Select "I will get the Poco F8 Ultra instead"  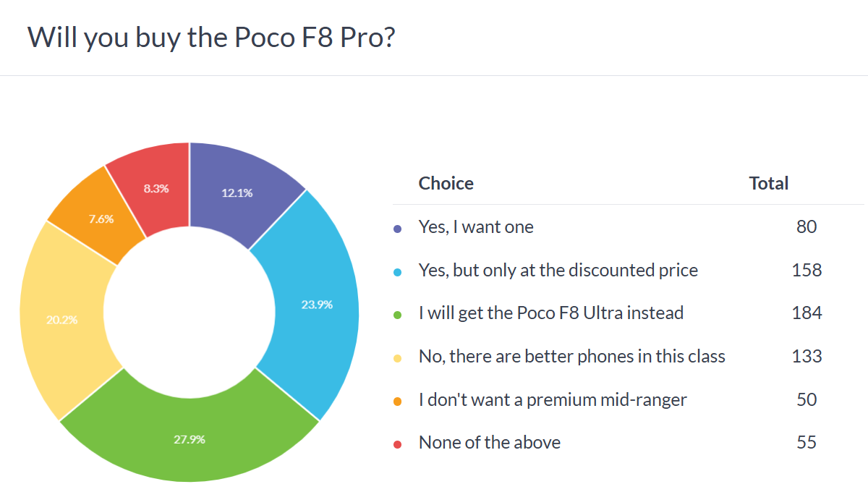click(550, 313)
